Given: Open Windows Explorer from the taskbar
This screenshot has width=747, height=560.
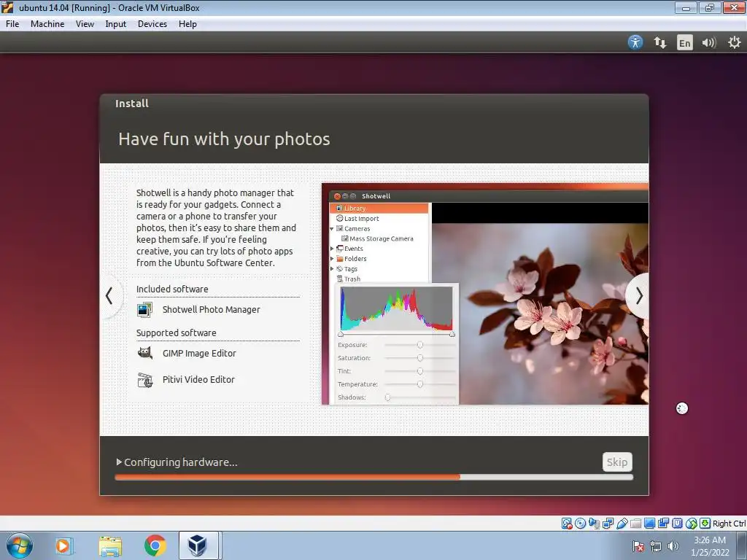Looking at the screenshot, I should click(x=110, y=545).
